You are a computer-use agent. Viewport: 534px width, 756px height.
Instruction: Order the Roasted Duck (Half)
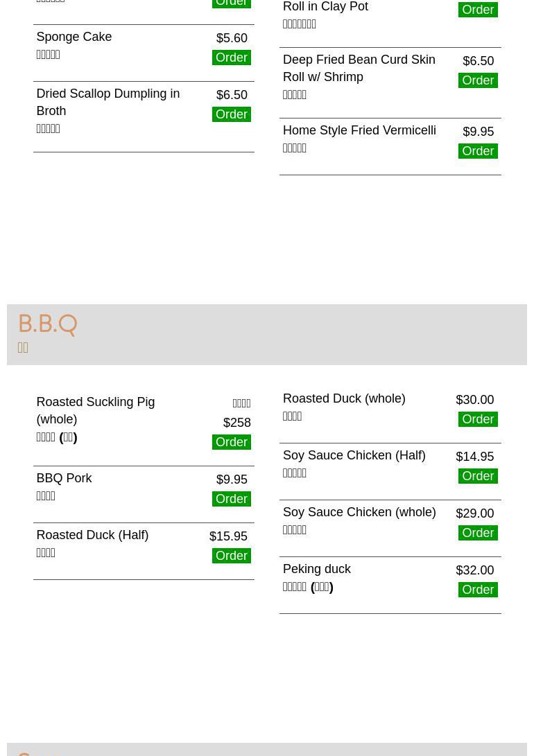tap(231, 556)
